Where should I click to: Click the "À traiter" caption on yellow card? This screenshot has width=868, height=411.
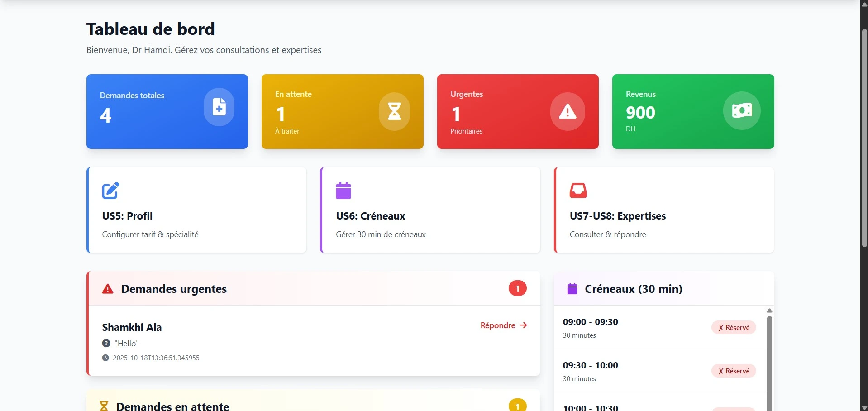tap(287, 131)
